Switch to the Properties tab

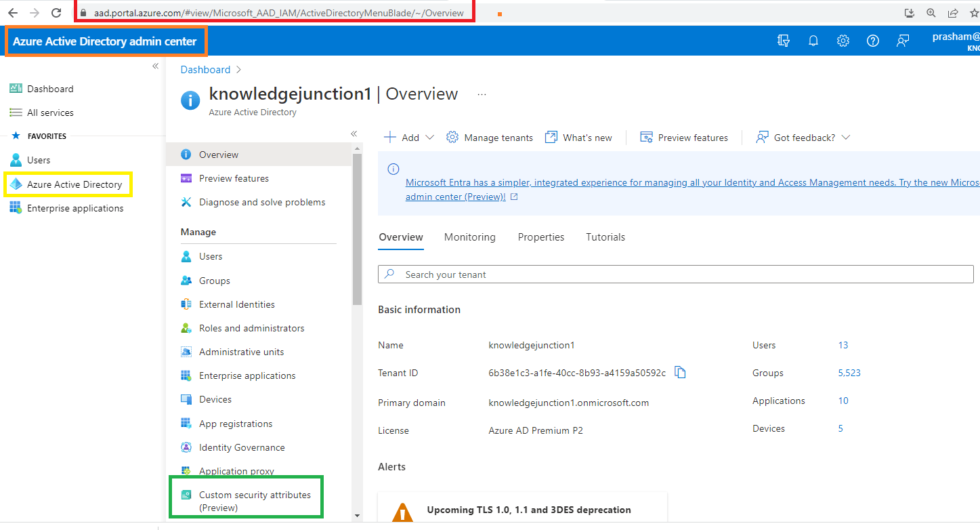click(541, 237)
